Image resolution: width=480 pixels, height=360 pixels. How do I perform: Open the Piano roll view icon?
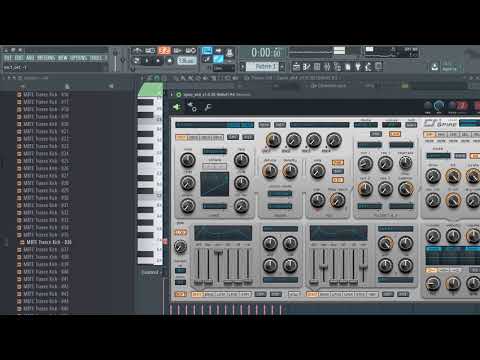(x=306, y=67)
